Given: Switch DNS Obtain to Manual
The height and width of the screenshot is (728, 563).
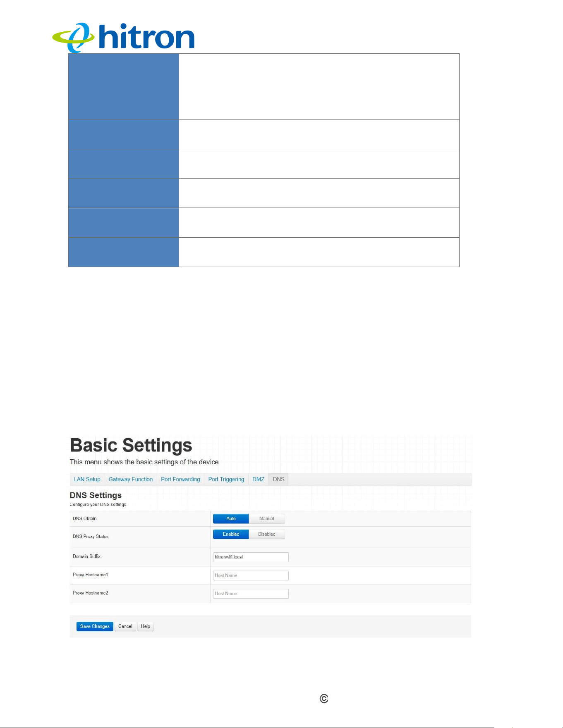Looking at the screenshot, I should pos(267,518).
